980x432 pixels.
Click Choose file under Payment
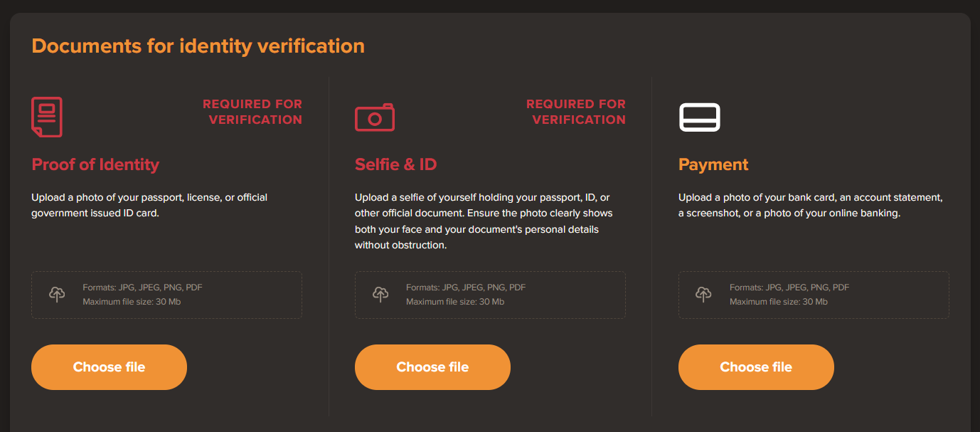(756, 367)
